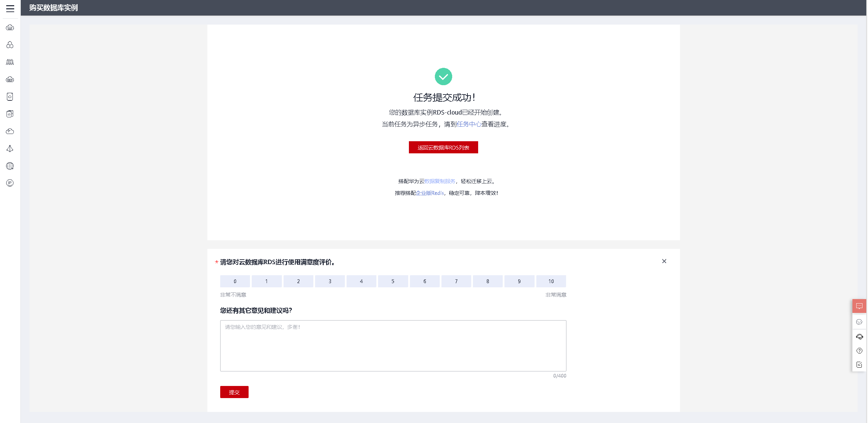Click the smiley face feedback icon
Viewport: 868px width, 423px height.
[x=859, y=322]
